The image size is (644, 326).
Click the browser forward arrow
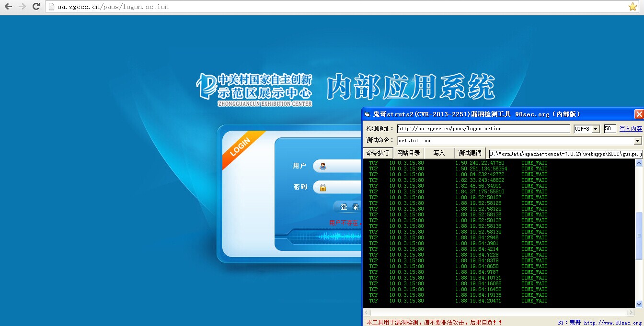[x=22, y=7]
